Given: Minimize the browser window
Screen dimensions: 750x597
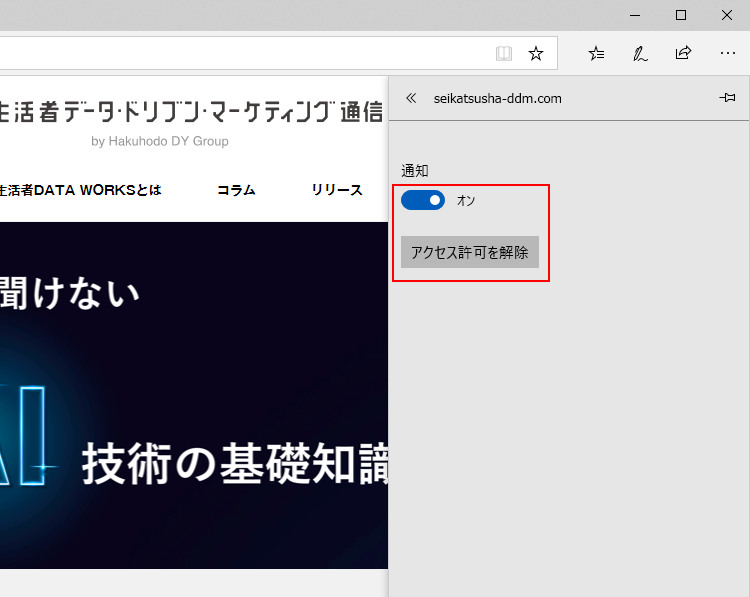Looking at the screenshot, I should tap(635, 15).
